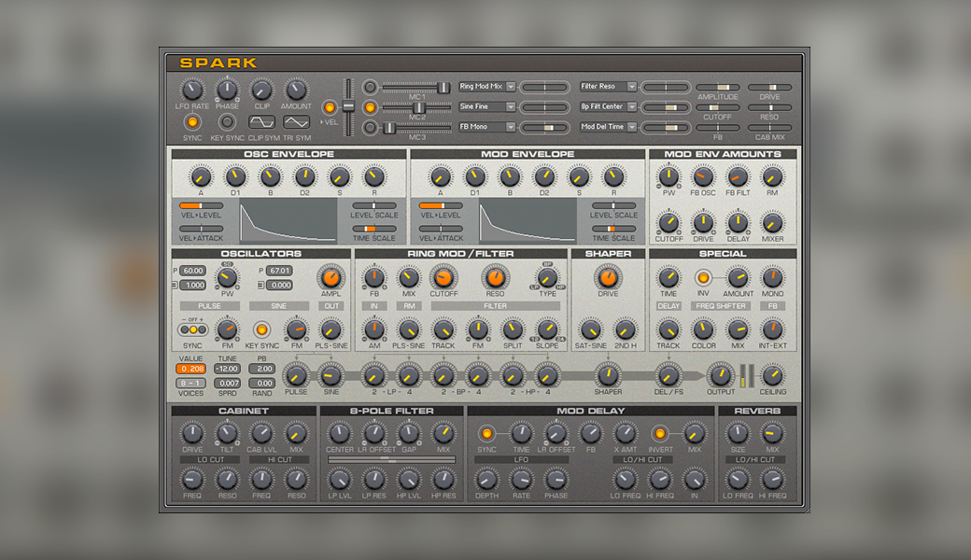This screenshot has width=971, height=560.
Task: Click the OSC Envelope VEL>LEVEL slider
Action: pos(201,205)
